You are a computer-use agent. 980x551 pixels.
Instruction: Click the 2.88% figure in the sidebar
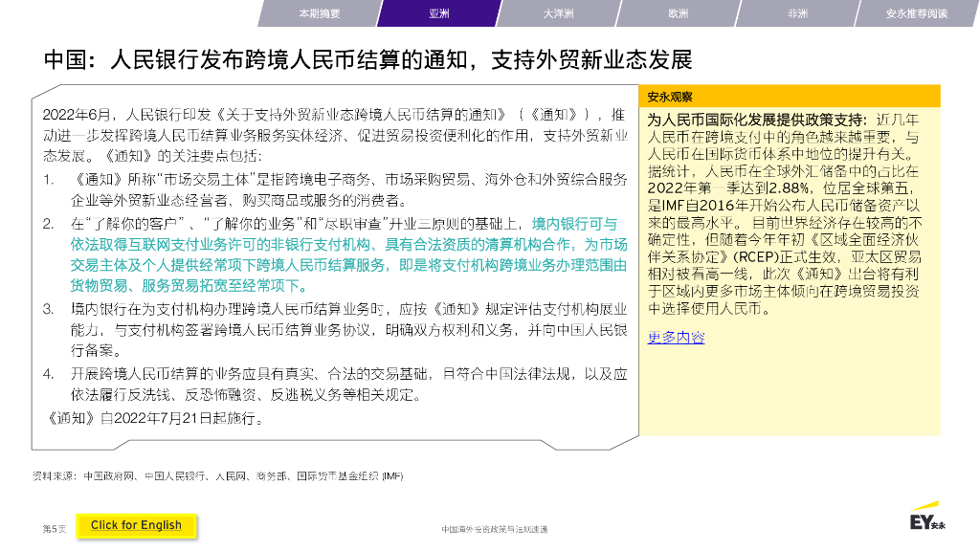789,188
